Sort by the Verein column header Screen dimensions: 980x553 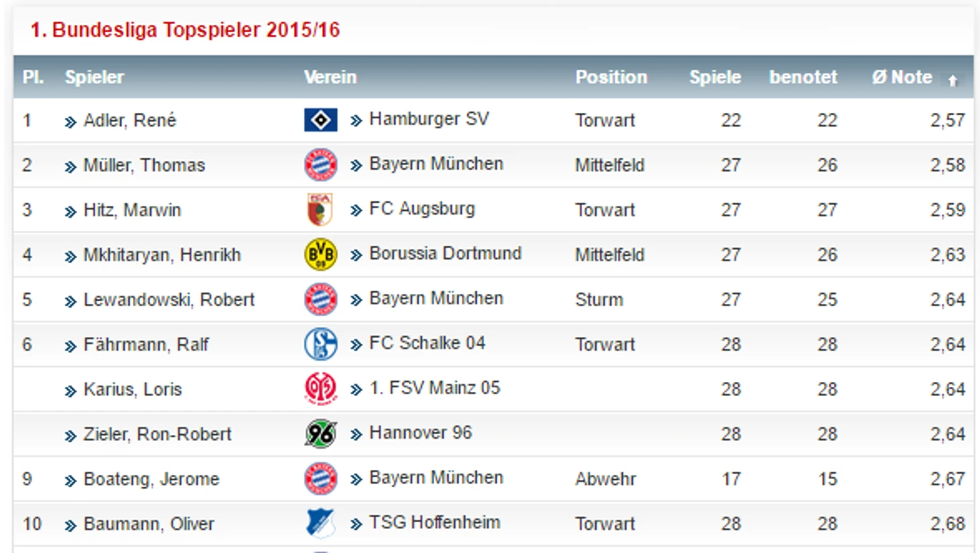pos(330,77)
